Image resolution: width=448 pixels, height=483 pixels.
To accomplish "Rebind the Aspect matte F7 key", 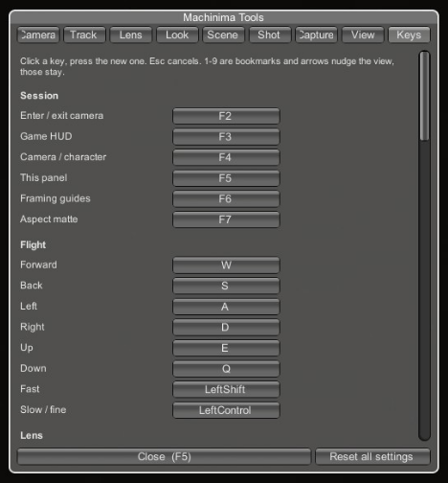I will click(226, 219).
